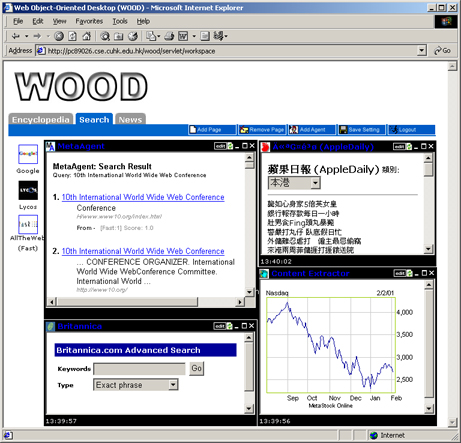461x443 pixels.
Task: Open the Britannica Type 'Exact phrase' dropdown
Action: click(173, 385)
